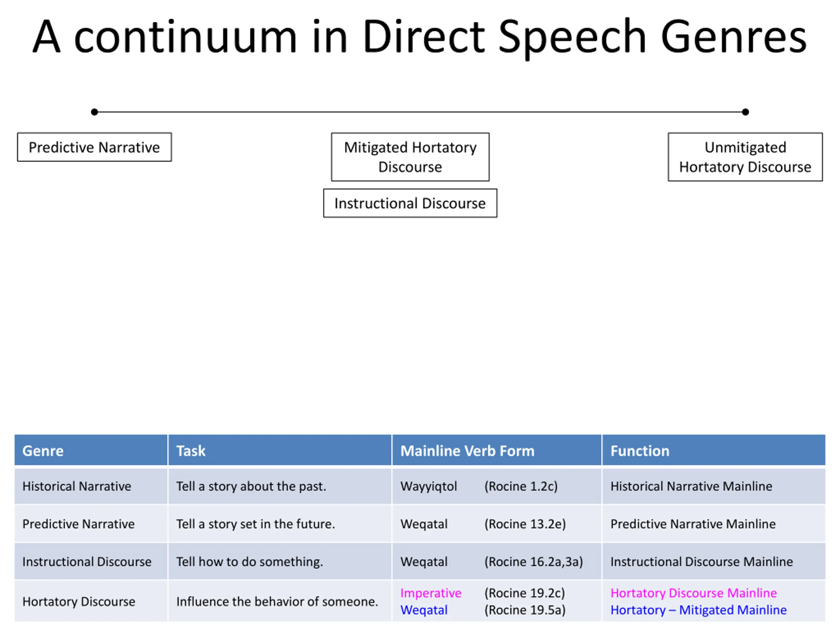Viewport: 840px width, 630px height.
Task: Click the 'Predictive Narrative' genre cell in the table
Action: tap(91, 524)
